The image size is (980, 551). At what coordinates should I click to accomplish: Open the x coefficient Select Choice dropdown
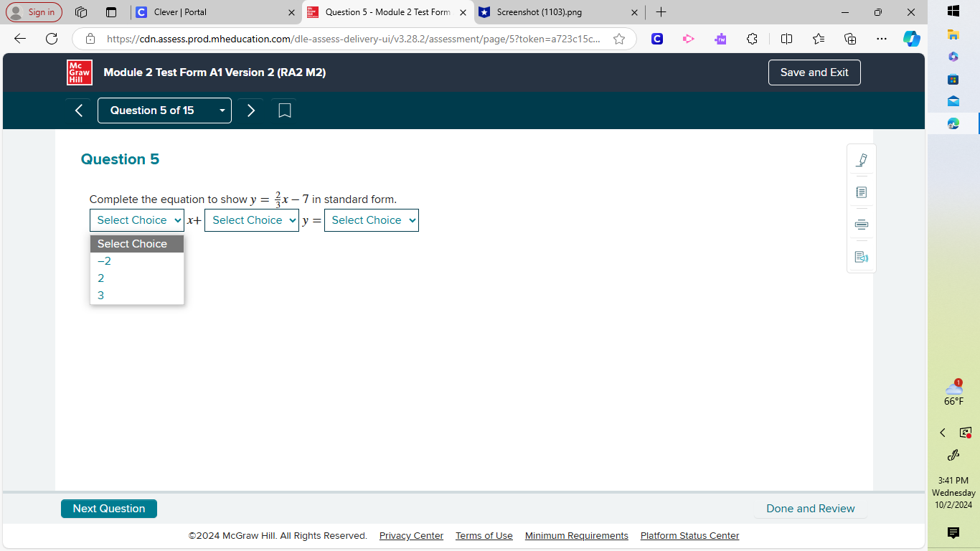[137, 220]
